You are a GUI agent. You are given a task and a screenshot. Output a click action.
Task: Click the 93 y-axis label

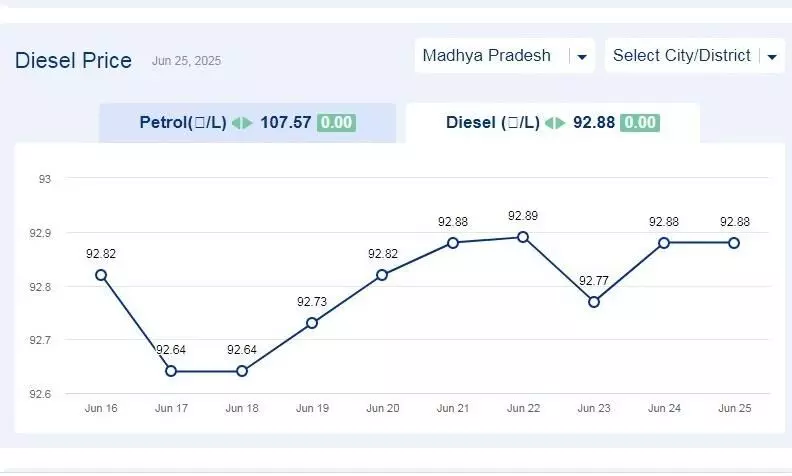(45, 179)
